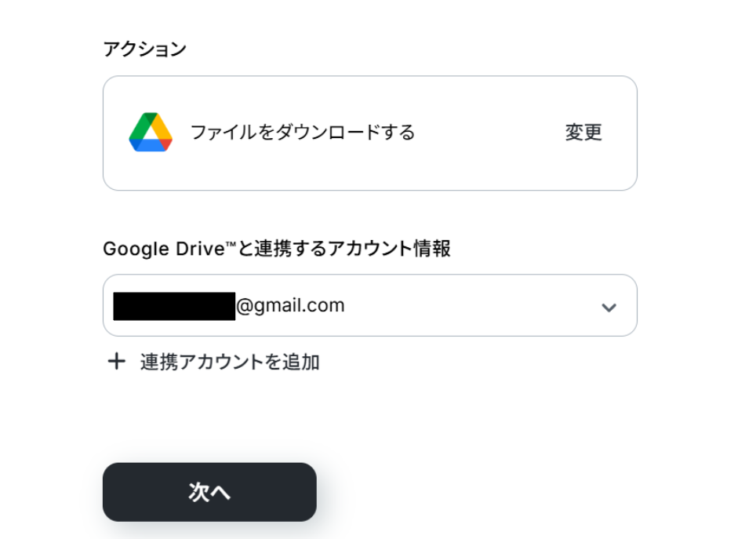The height and width of the screenshot is (539, 756).
Task: Click the blank area below the Drive icon
Action: (x=151, y=173)
